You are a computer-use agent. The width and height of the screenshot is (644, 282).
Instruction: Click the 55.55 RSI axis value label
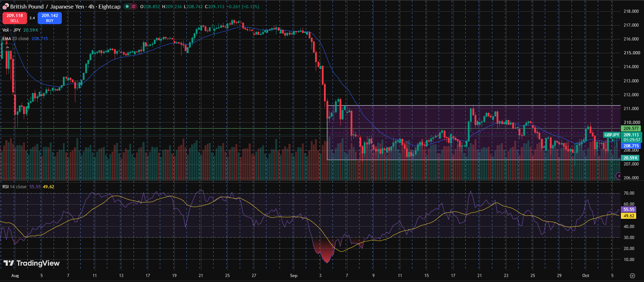(x=629, y=210)
